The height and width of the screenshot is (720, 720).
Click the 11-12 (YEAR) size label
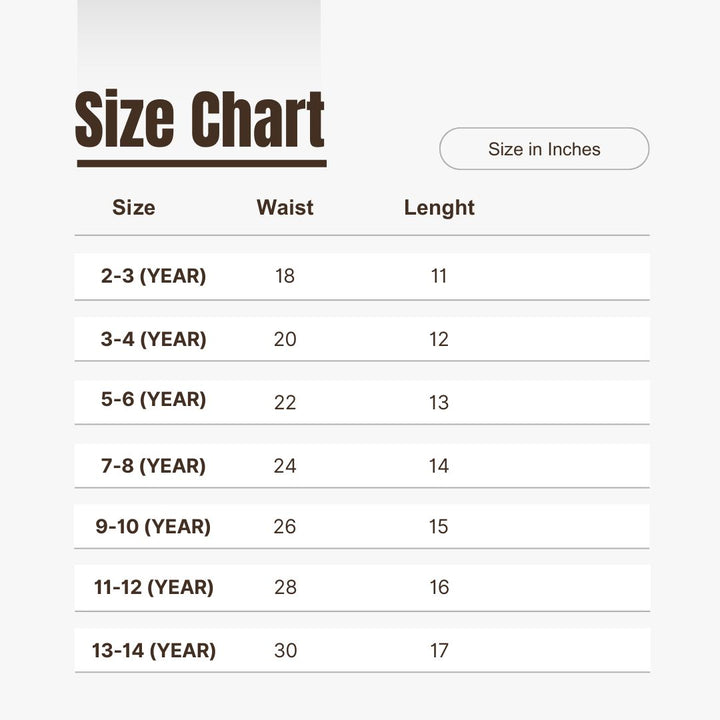click(x=153, y=588)
